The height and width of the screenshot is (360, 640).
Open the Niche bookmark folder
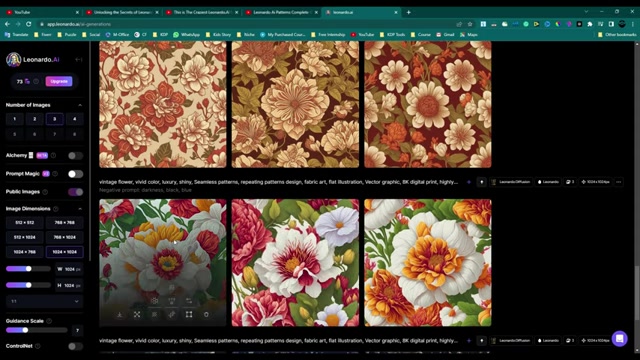tap(245, 35)
